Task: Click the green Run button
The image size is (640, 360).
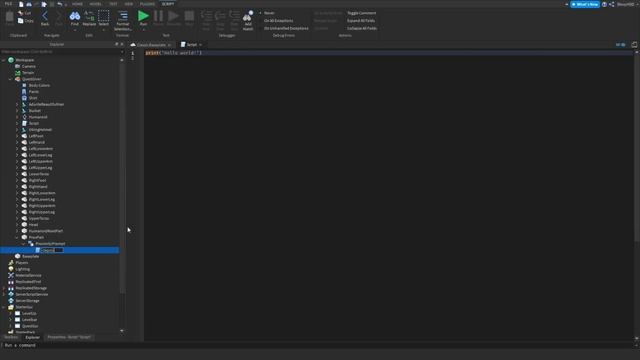Action: click(x=143, y=16)
